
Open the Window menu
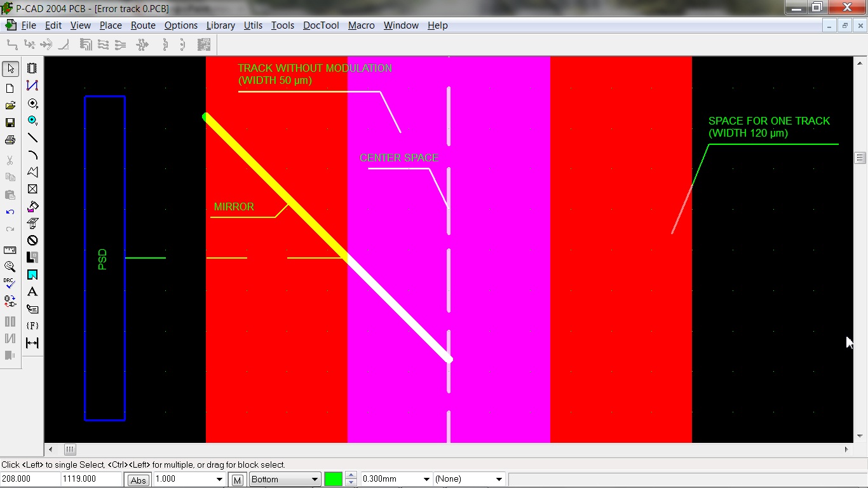coord(401,25)
